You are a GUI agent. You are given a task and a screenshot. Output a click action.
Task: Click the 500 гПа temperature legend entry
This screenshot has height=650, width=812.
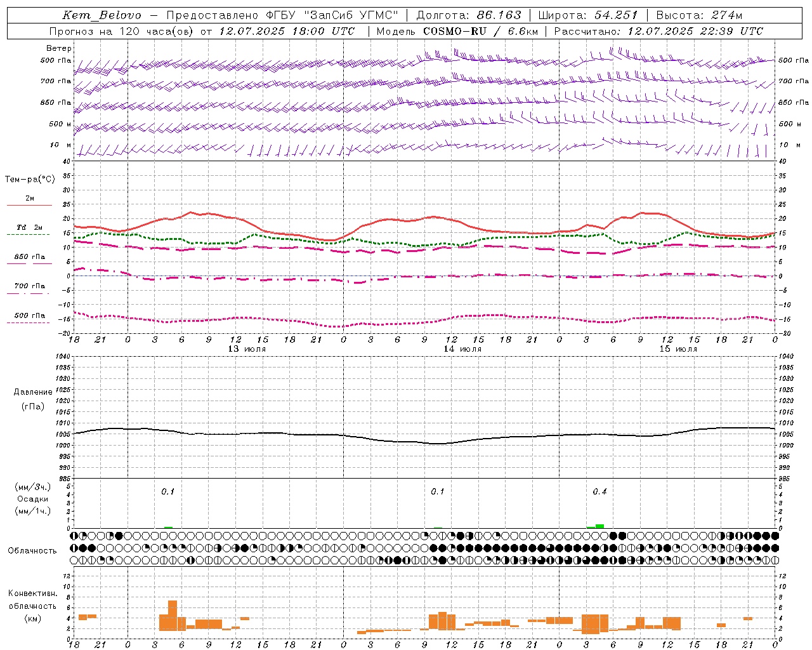(29, 315)
